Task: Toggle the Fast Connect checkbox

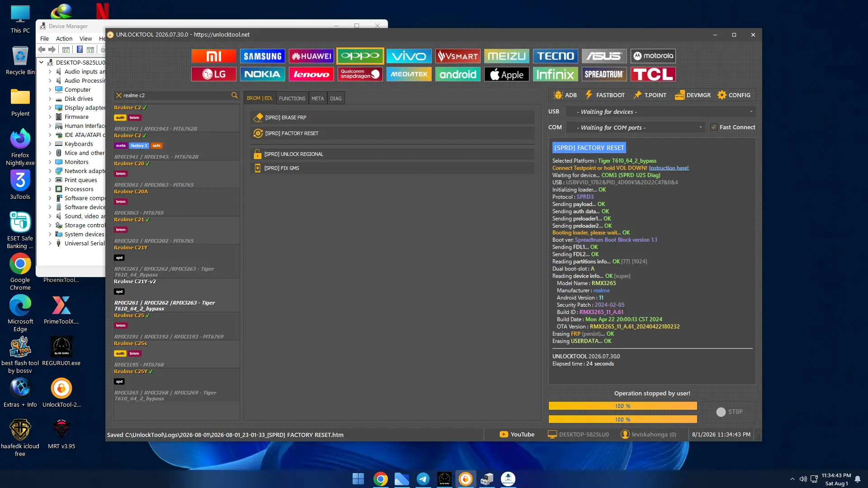Action: pyautogui.click(x=714, y=127)
